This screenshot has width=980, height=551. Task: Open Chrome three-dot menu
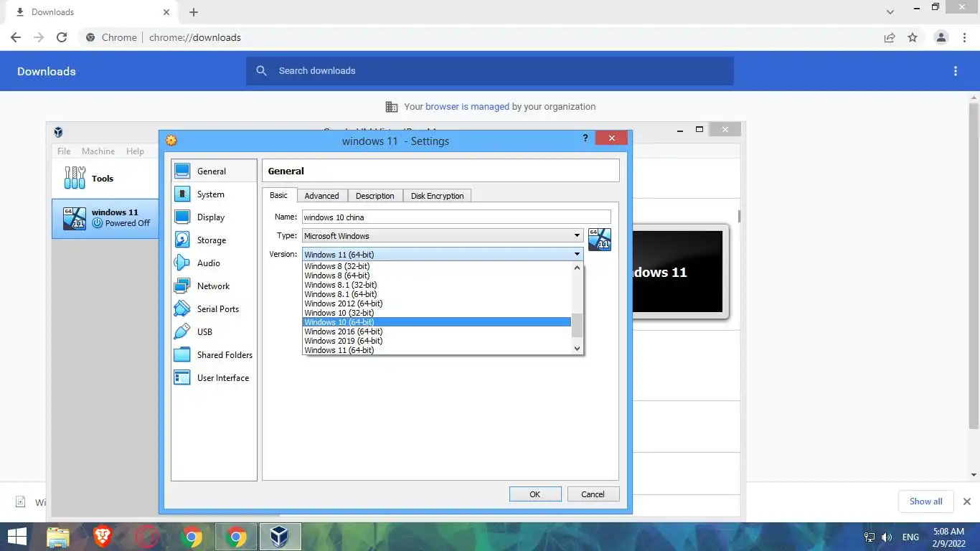point(964,37)
